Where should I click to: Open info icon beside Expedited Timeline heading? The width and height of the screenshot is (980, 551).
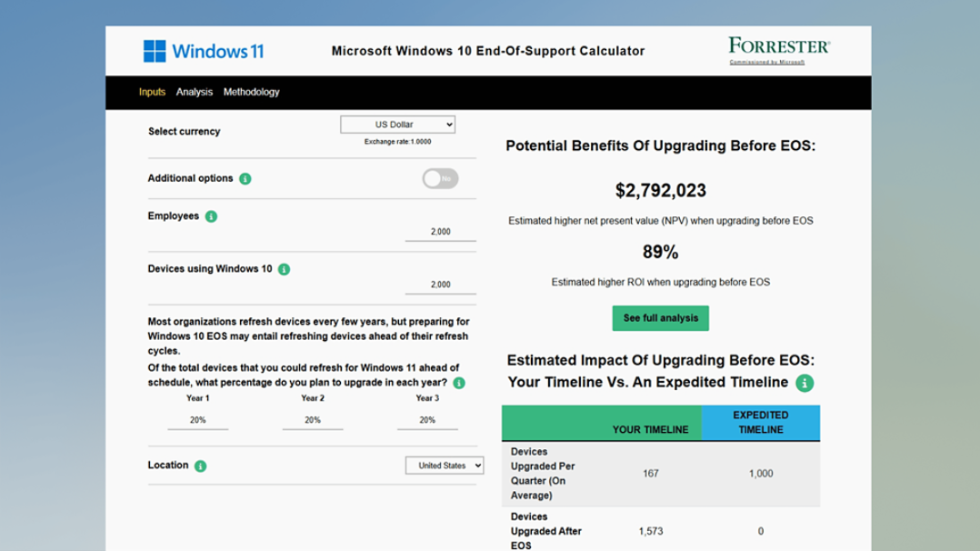coord(805,383)
